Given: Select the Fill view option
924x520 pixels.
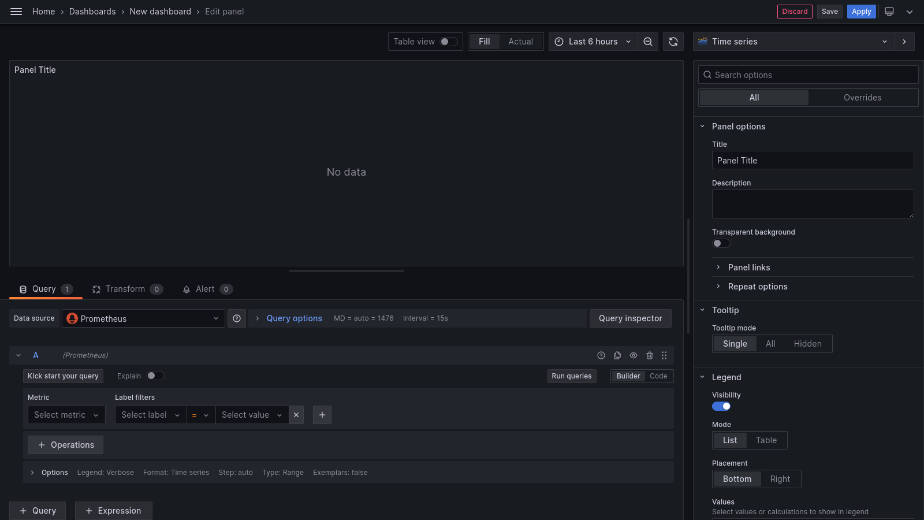Looking at the screenshot, I should pyautogui.click(x=484, y=42).
